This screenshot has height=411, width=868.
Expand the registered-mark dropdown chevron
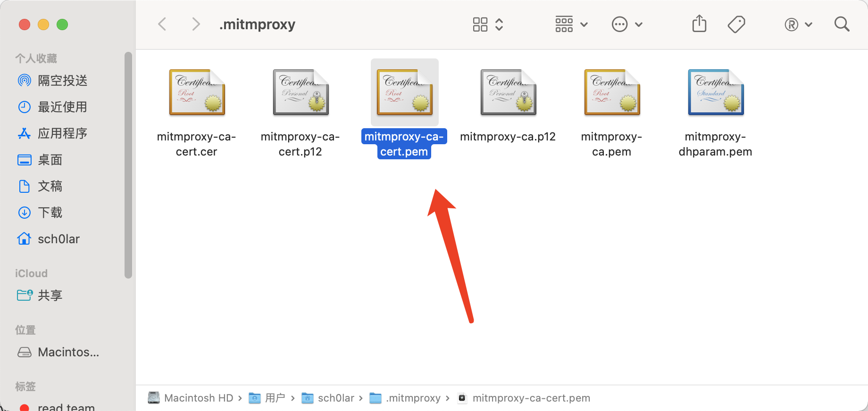coord(809,25)
